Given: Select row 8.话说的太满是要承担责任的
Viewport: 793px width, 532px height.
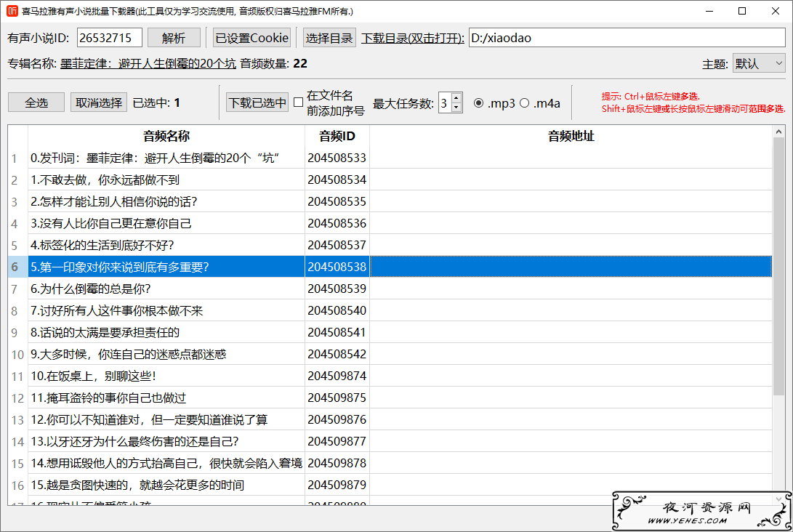Looking at the screenshot, I should 166,332.
